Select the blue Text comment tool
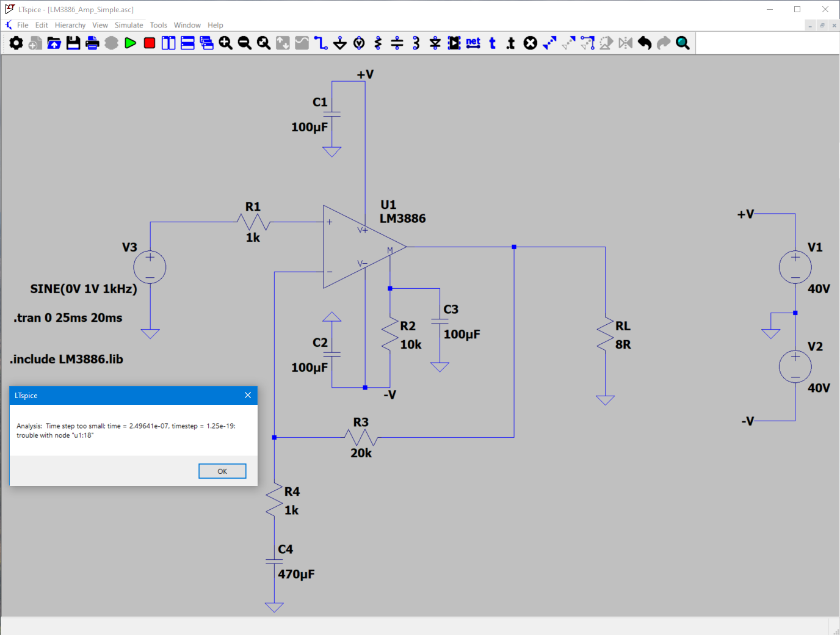The height and width of the screenshot is (635, 840). pos(492,43)
